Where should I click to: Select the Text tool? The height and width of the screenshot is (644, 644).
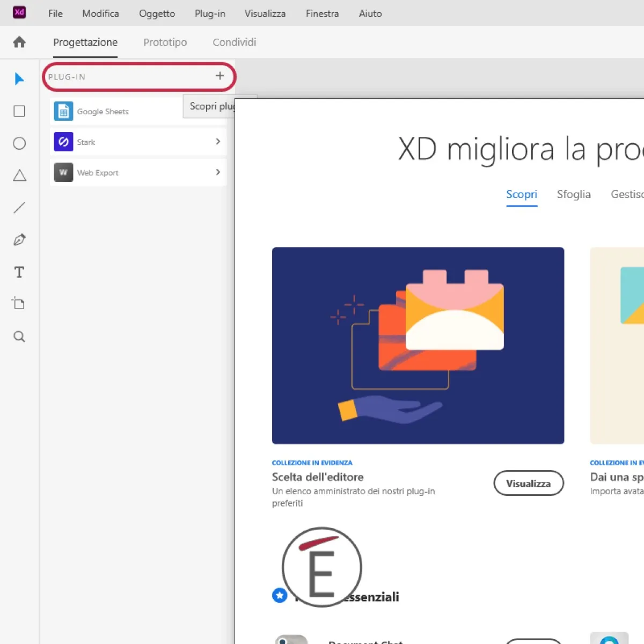click(19, 272)
